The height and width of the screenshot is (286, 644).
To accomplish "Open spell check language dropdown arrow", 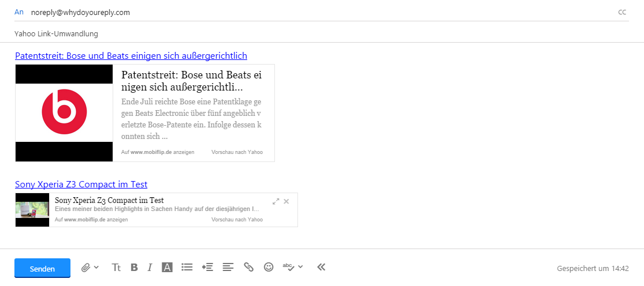I will click(x=301, y=267).
